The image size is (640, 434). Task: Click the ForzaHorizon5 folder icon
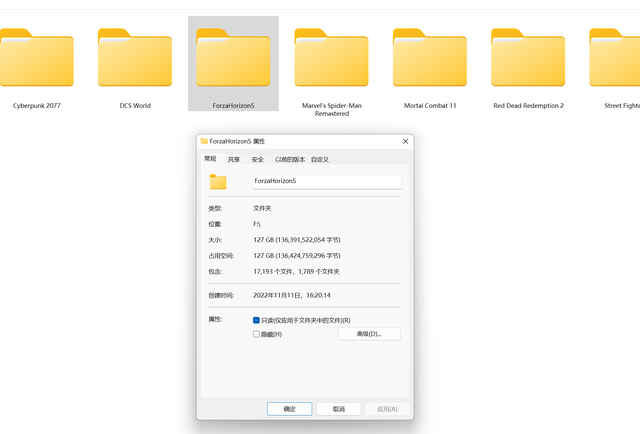tap(233, 58)
